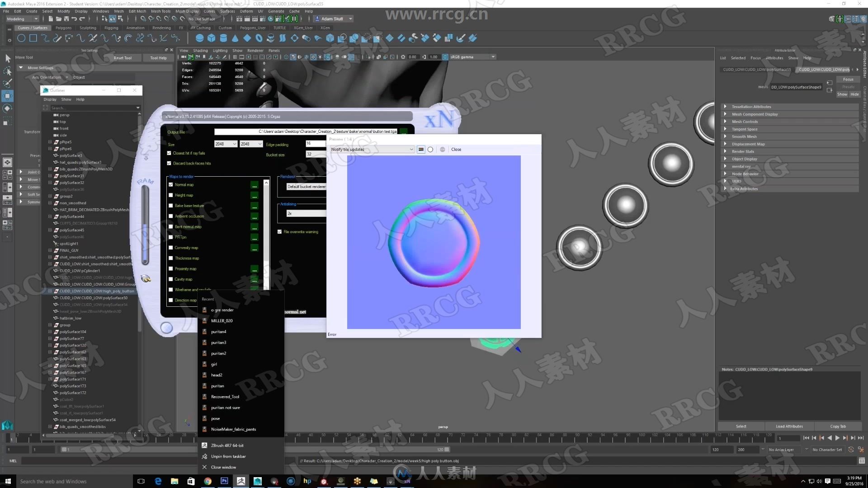The height and width of the screenshot is (488, 868).
Task: Activate the Paint selection tool in toolbox
Action: [x=8, y=83]
